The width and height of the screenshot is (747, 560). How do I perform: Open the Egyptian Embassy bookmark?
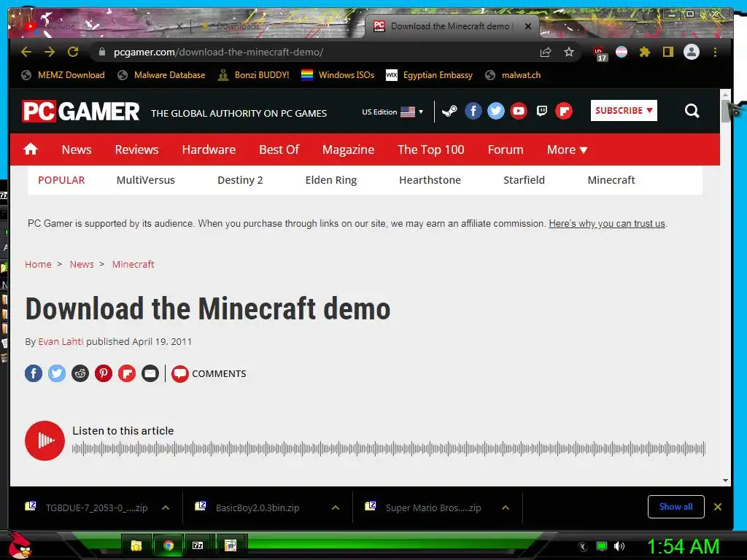click(429, 75)
